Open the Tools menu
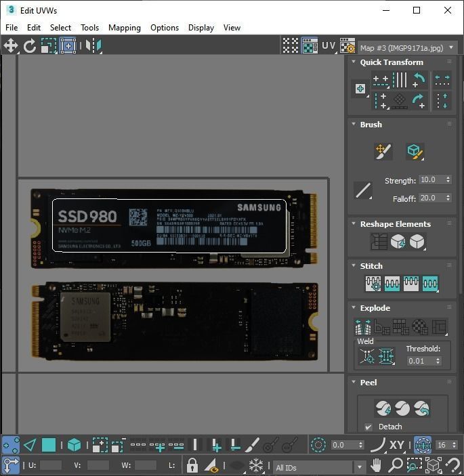Image resolution: width=464 pixels, height=476 pixels. tap(89, 28)
